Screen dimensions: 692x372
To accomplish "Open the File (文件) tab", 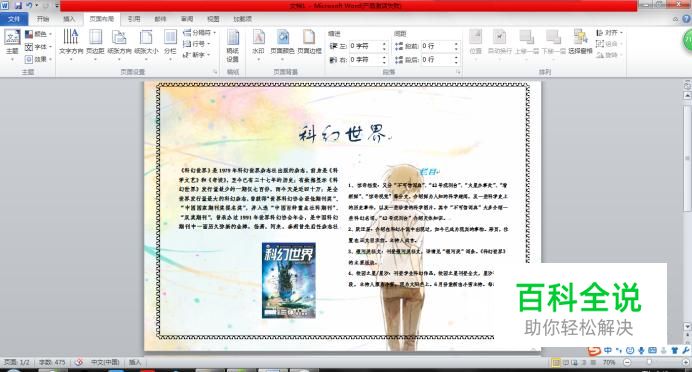I will click(x=14, y=19).
